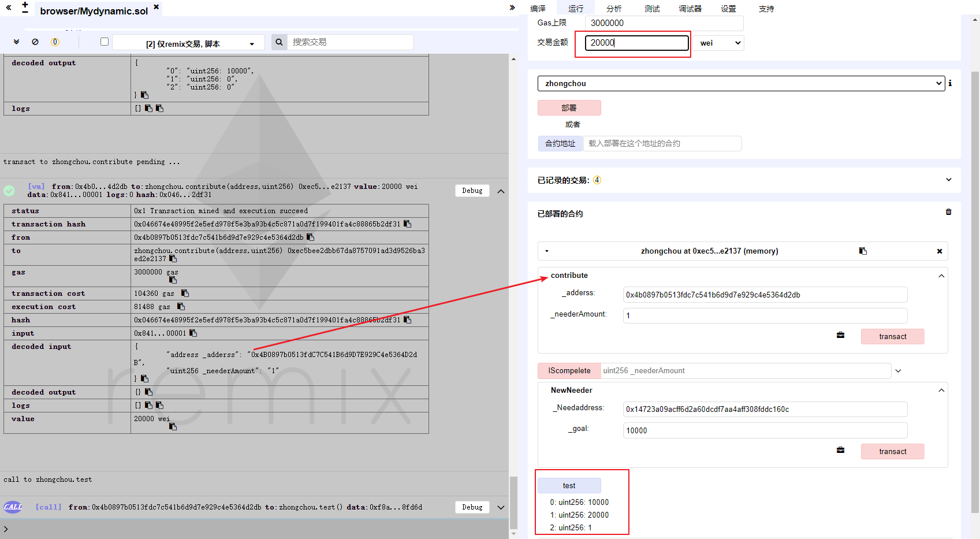
Task: Collapse the NewNeeder function panel
Action: click(941, 391)
